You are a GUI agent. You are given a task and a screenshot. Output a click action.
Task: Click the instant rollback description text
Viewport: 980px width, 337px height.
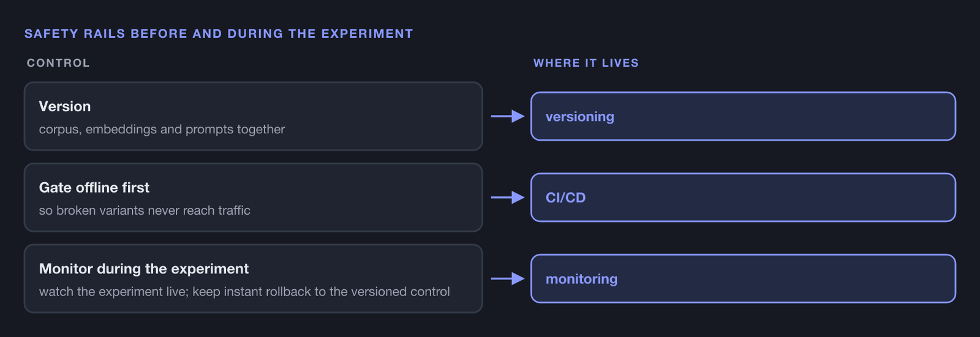(x=244, y=292)
